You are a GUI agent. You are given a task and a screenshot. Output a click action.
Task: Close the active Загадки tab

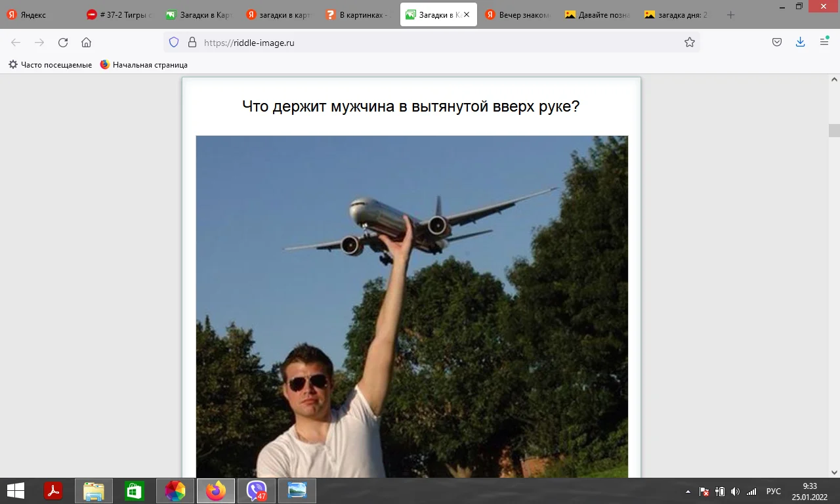467,14
